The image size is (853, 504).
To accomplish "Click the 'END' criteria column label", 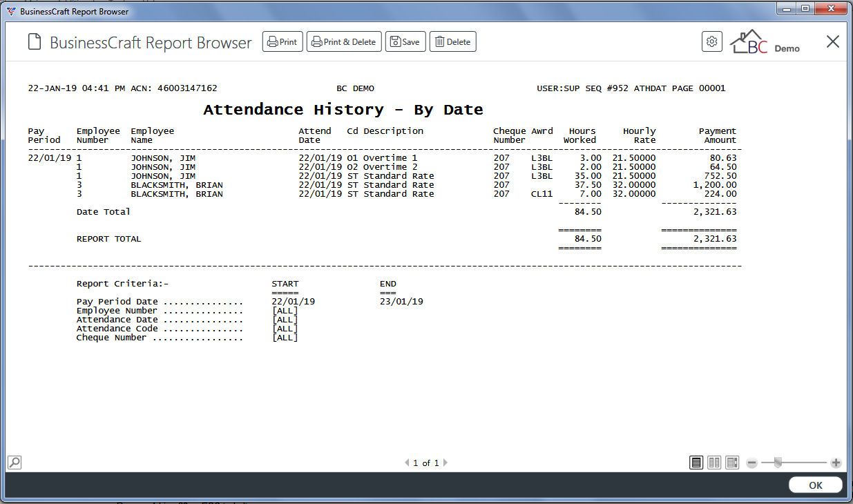I will pos(388,284).
